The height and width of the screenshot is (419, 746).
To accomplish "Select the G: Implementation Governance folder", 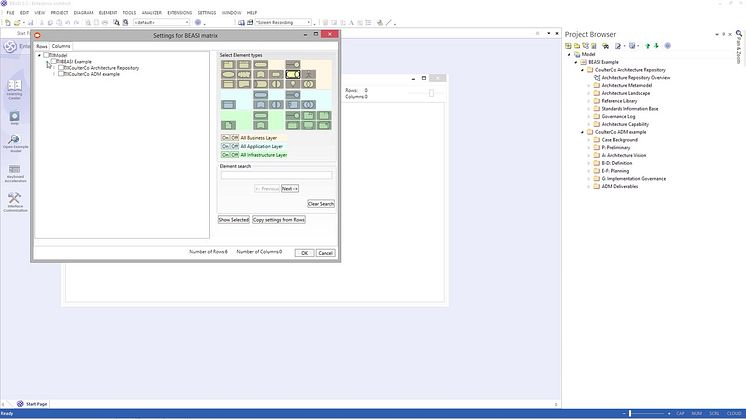I will [633, 179].
